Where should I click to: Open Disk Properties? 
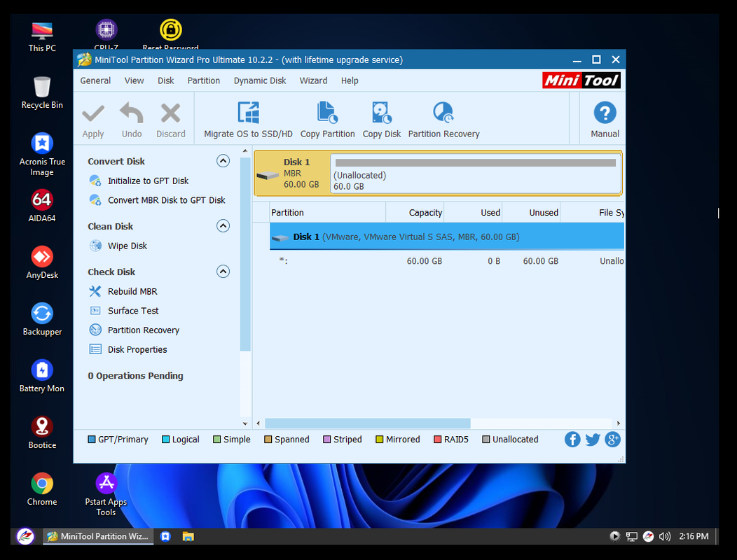click(x=137, y=349)
